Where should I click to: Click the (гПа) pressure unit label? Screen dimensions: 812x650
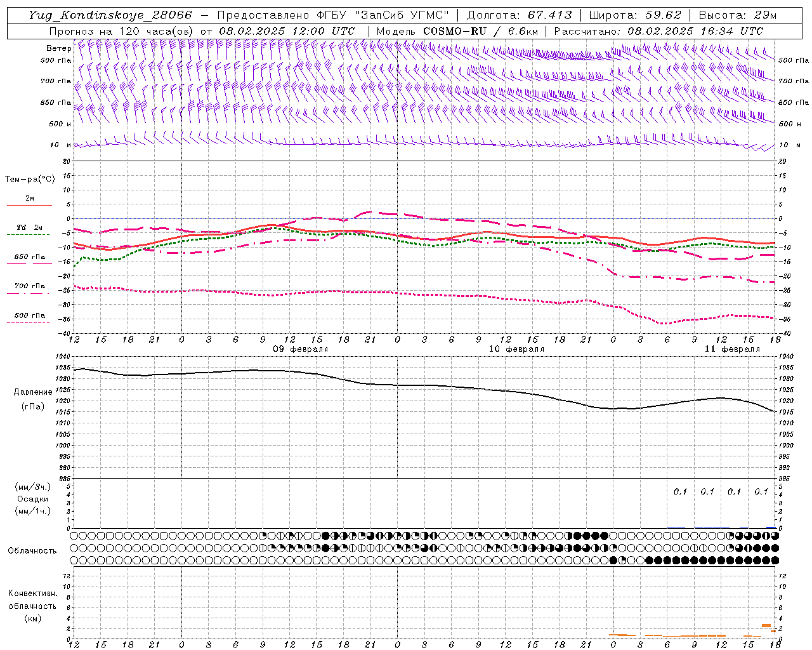pyautogui.click(x=33, y=406)
